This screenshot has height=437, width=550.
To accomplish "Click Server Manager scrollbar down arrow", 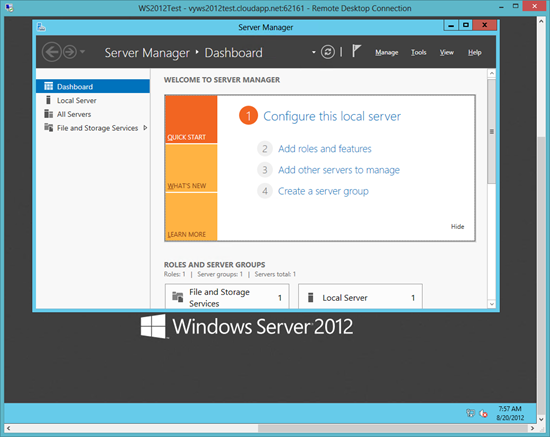I will click(x=492, y=304).
